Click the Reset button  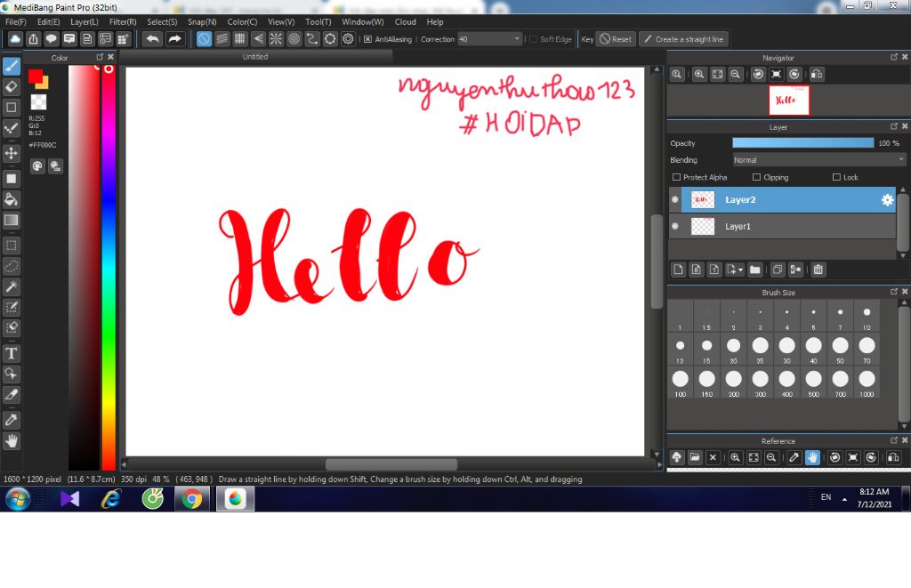point(615,39)
